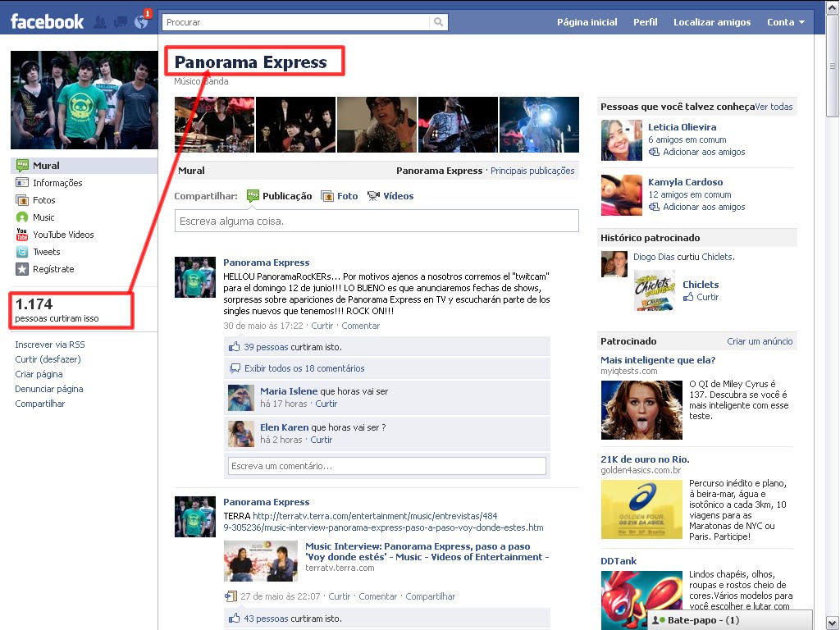Screen dimensions: 840x630
Task: Click the page vertical scrollbar thumb
Action: point(832,66)
